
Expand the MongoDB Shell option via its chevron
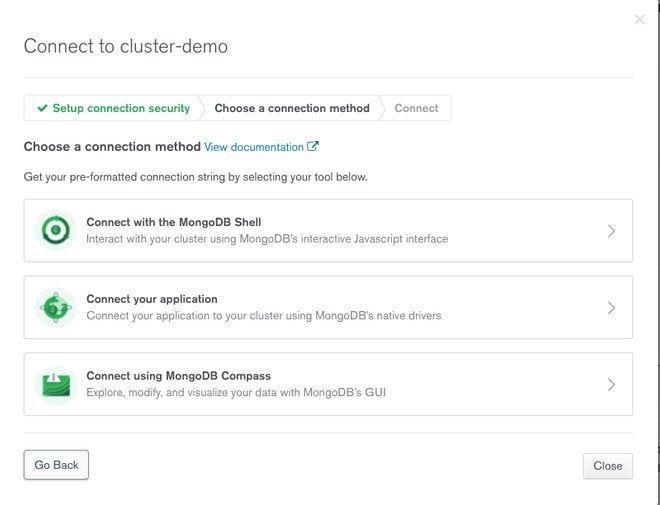click(x=611, y=231)
